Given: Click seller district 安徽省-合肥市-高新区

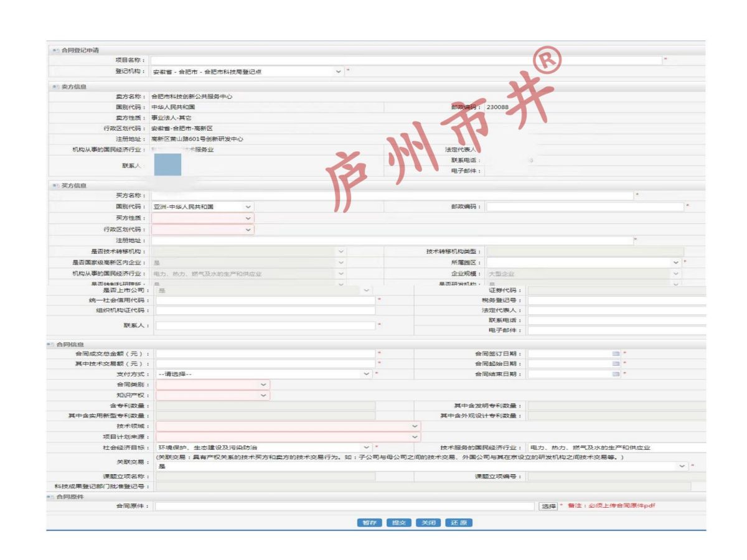Looking at the screenshot, I should click(182, 128).
